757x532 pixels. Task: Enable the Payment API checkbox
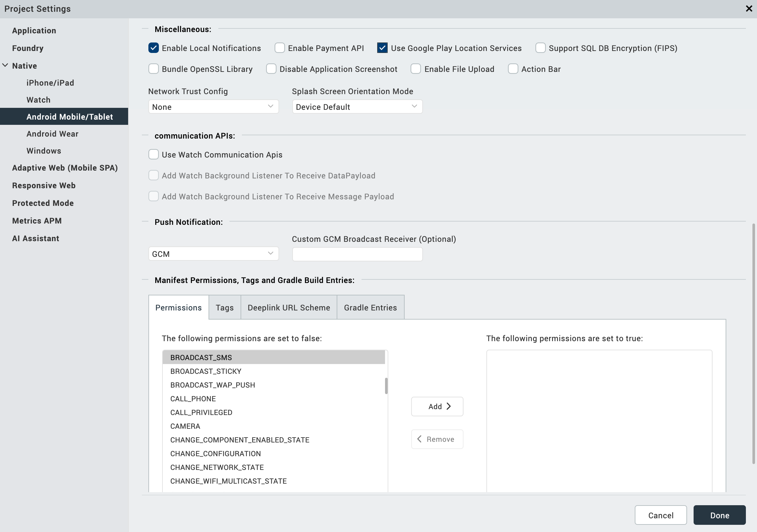click(279, 48)
